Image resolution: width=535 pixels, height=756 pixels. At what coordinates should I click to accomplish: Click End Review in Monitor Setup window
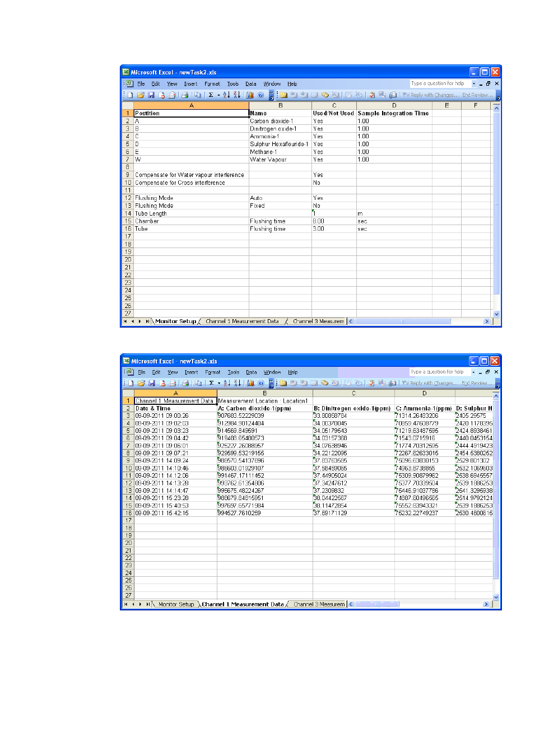pos(477,95)
